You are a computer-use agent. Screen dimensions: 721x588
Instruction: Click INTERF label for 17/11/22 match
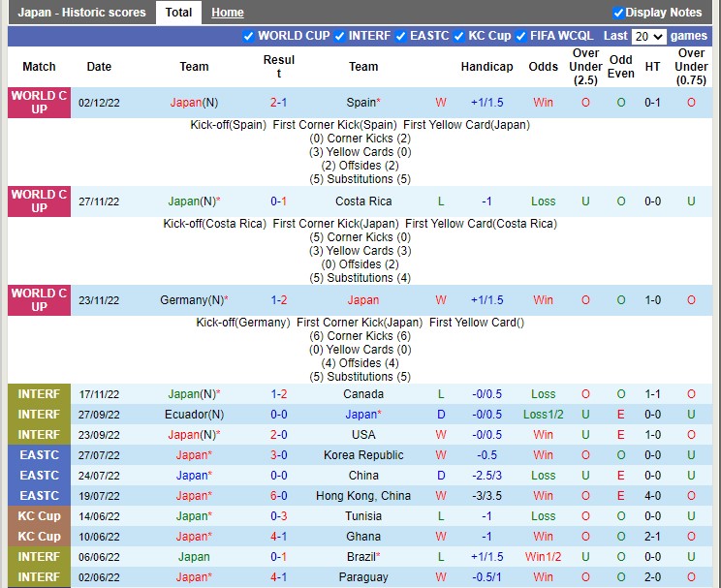[39, 394]
